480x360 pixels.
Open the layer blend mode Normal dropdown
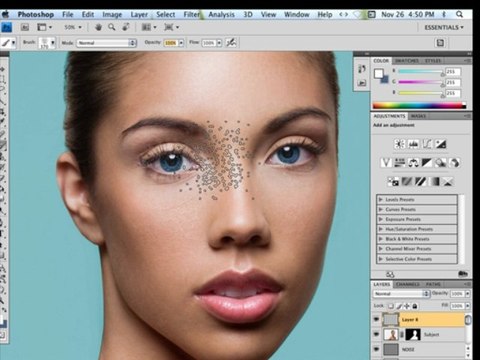(401, 294)
